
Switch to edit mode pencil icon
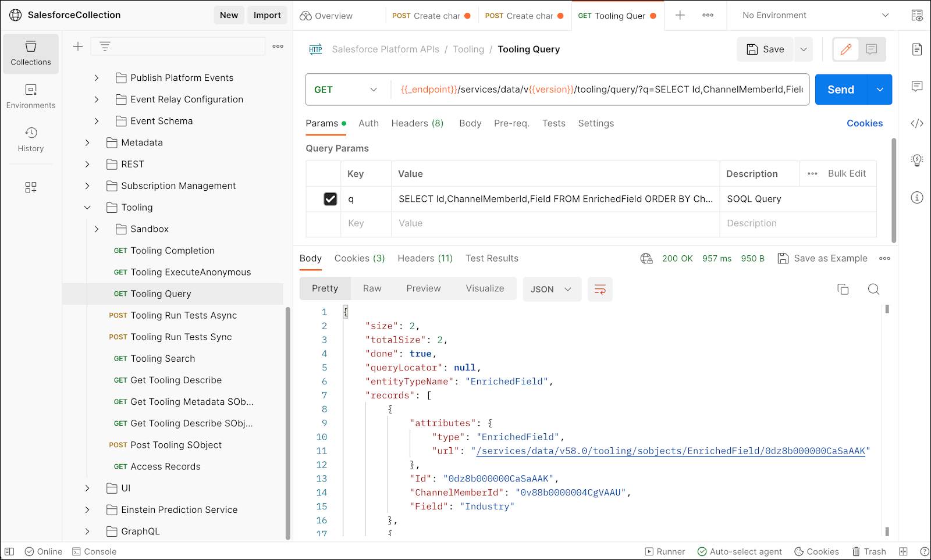tap(846, 49)
